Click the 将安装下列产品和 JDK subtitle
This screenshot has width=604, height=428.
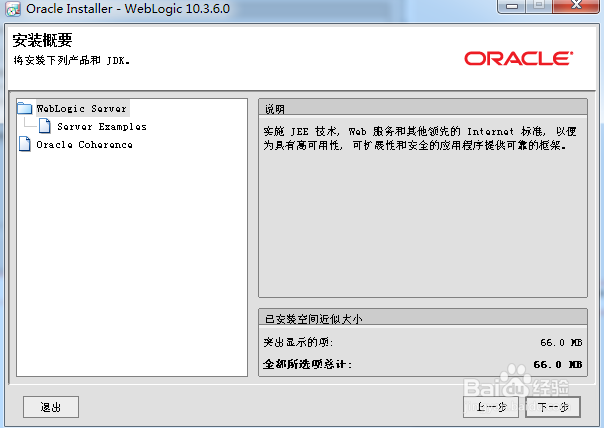[71, 60]
